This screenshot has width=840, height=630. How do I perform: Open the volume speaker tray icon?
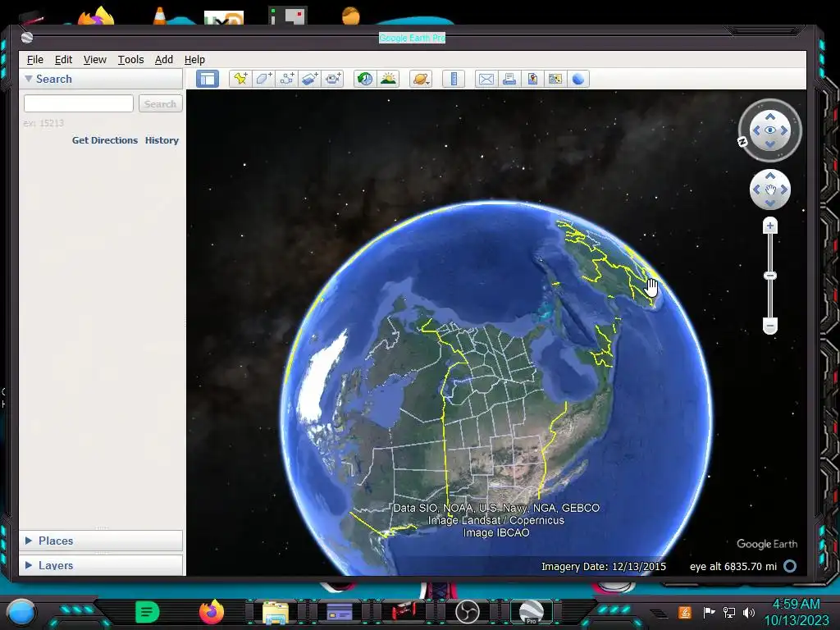(x=748, y=612)
